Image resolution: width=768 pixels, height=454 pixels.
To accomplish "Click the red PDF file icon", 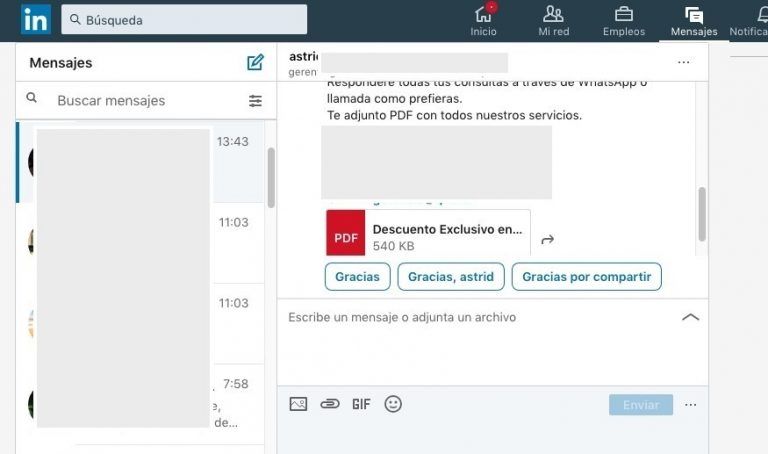I will coord(346,233).
